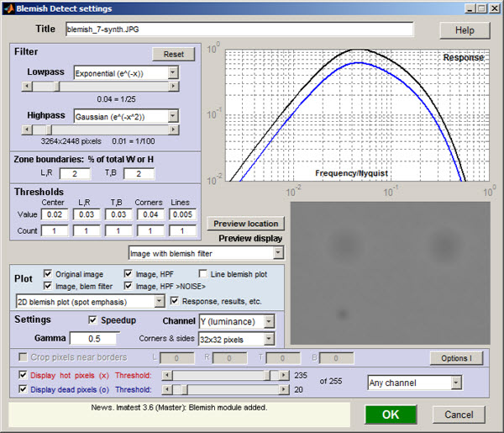
Task: Click right arrow of hot pixels threshold slider
Action: point(284,376)
